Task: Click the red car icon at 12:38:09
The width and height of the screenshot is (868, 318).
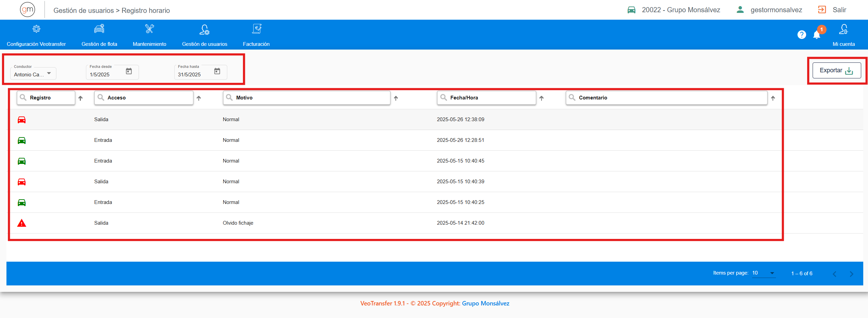Action: (22, 119)
